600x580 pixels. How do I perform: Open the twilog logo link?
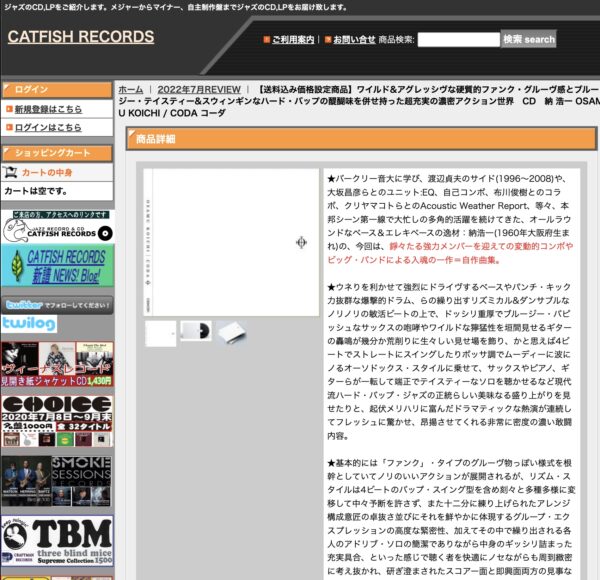29,324
